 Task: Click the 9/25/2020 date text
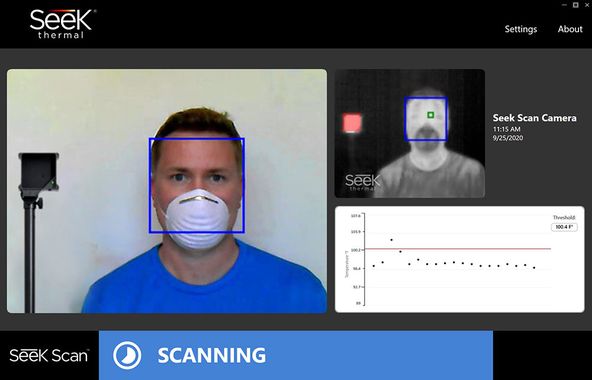tap(508, 138)
